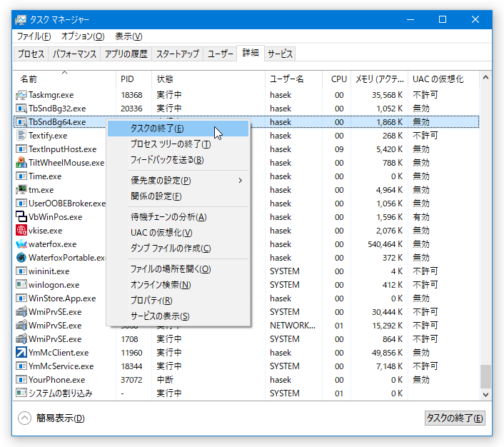Select the 有効 UAC cell for VbWinPos.exe

(421, 217)
